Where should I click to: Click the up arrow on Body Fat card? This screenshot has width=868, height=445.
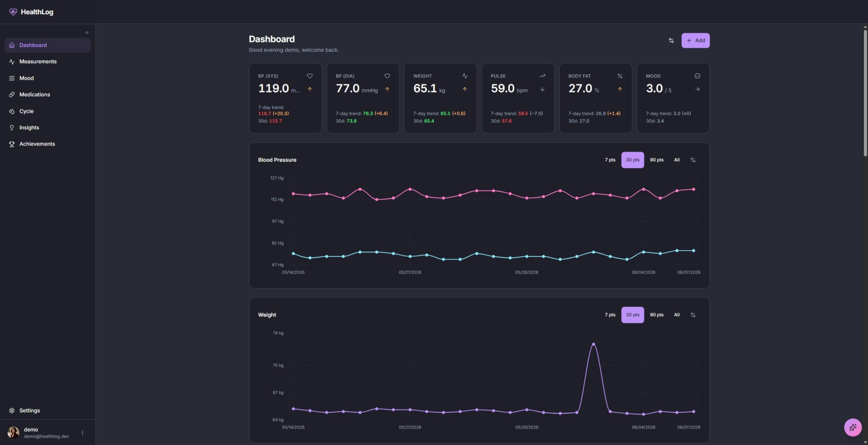620,89
